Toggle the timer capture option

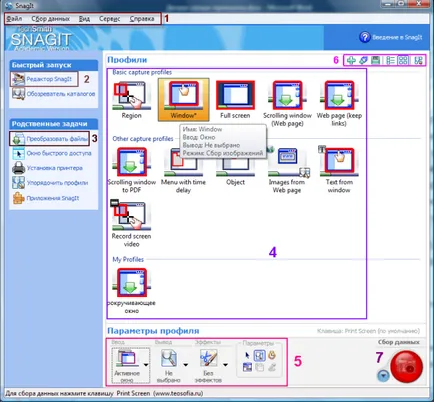tap(272, 356)
